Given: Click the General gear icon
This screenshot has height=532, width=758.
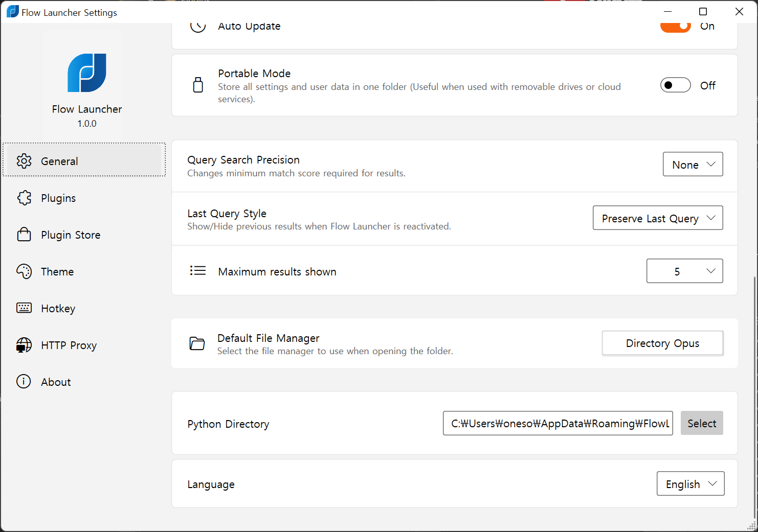Looking at the screenshot, I should (x=24, y=161).
